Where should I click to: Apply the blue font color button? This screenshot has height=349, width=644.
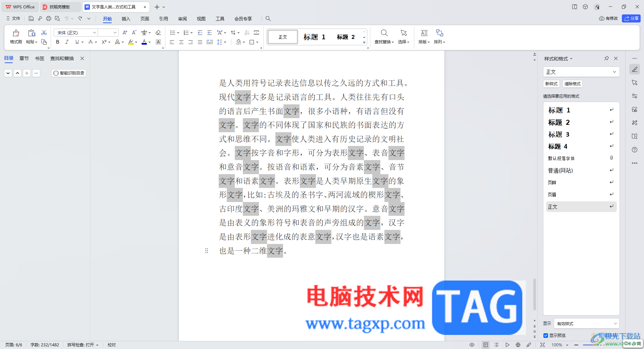[144, 42]
